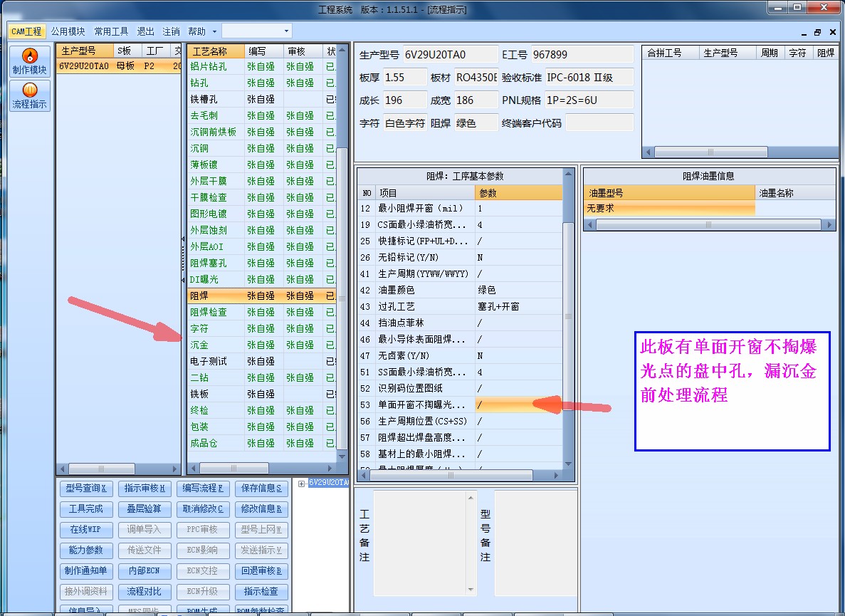The width and height of the screenshot is (845, 616).
Task: Click the 退出 menu item
Action: [145, 31]
